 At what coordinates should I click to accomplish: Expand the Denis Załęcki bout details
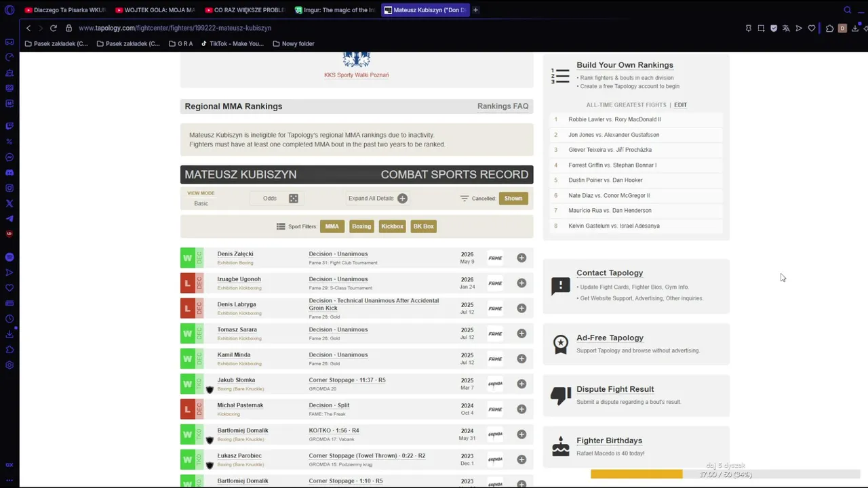521,258
